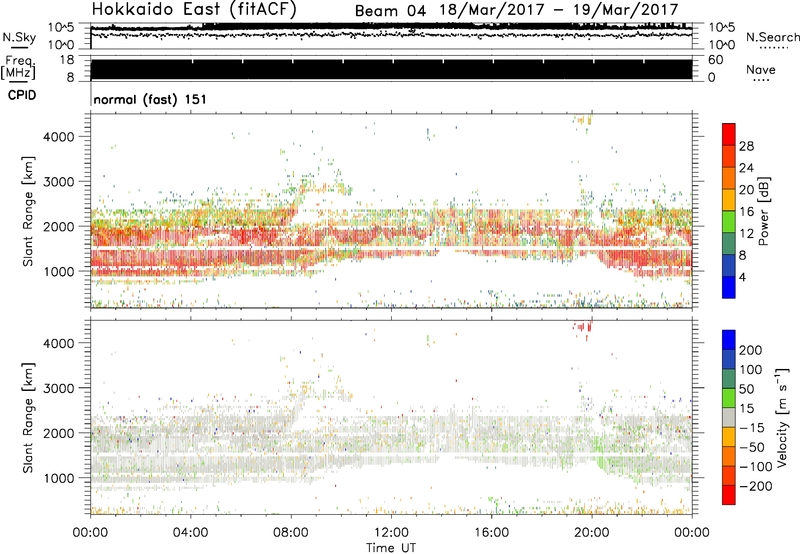Click the 'Power [dB]' colorbar label
This screenshot has width=800, height=554.
[x=763, y=211]
